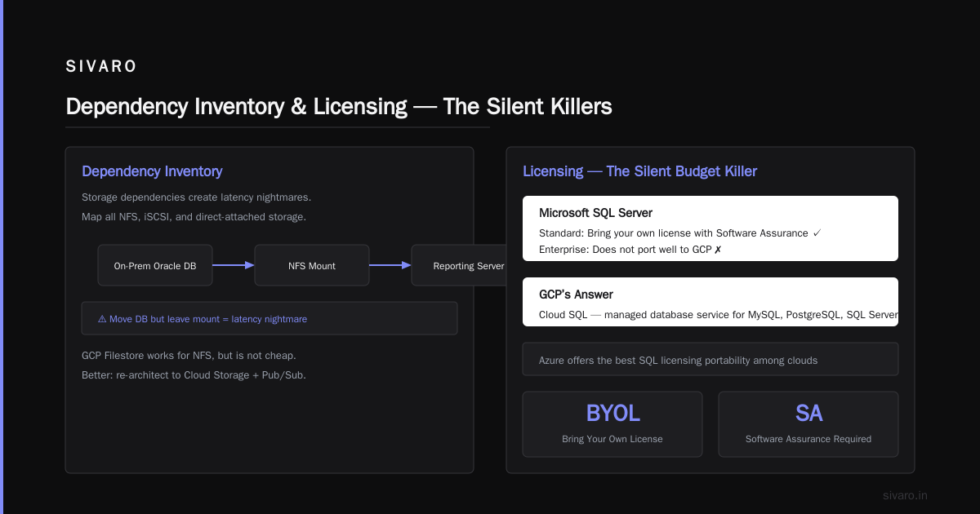
Task: Open the Microsoft SQL Server card
Action: click(x=710, y=228)
